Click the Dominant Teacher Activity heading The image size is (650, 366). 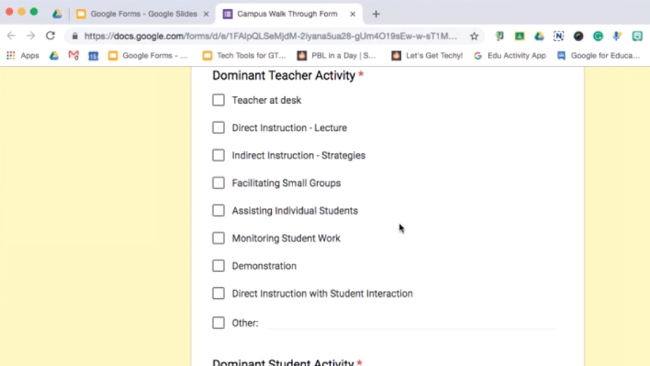tap(284, 75)
